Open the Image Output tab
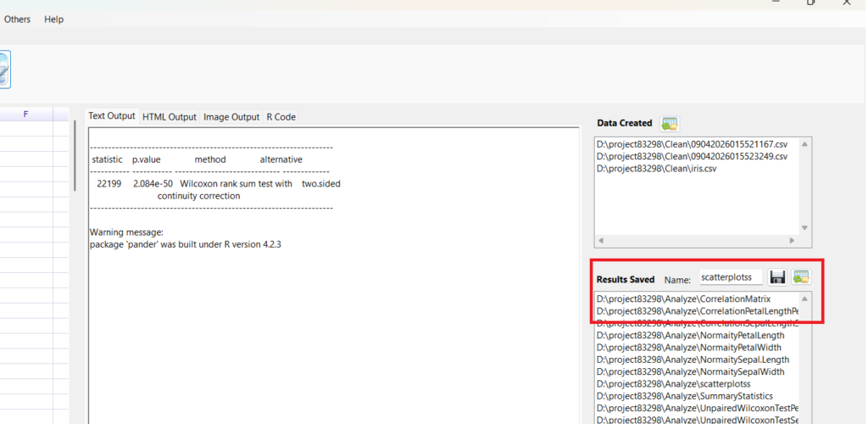This screenshot has width=868, height=424. [x=231, y=117]
